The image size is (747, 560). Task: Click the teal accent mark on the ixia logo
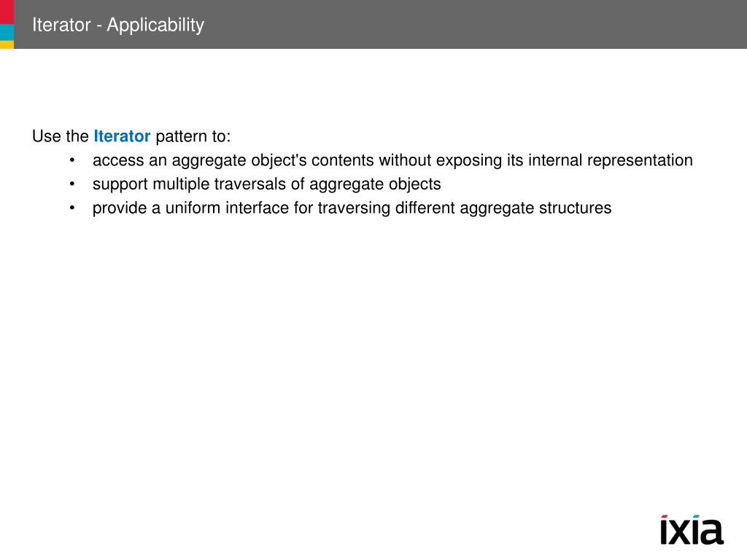[x=696, y=517]
